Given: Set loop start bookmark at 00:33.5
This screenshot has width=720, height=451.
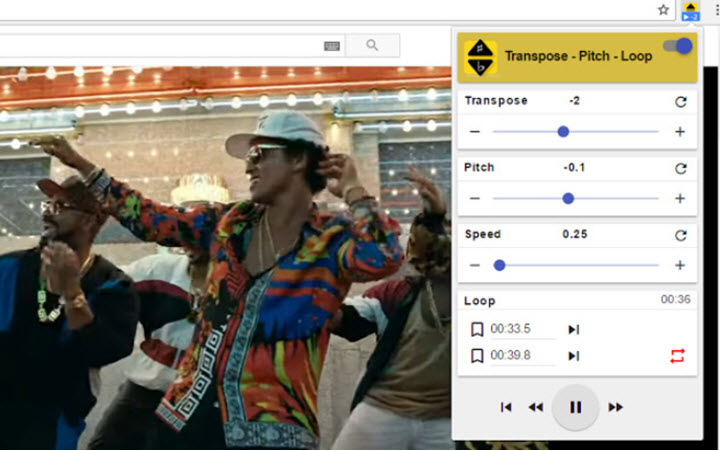Looking at the screenshot, I should pyautogui.click(x=477, y=330).
